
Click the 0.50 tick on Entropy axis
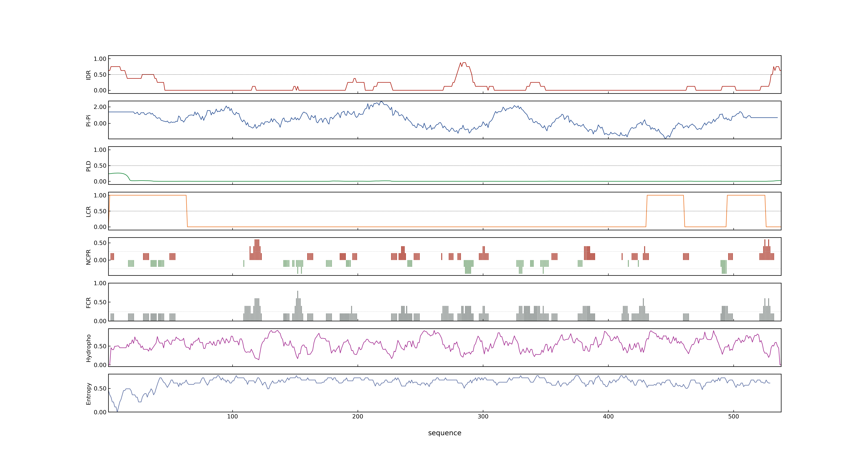100,389
